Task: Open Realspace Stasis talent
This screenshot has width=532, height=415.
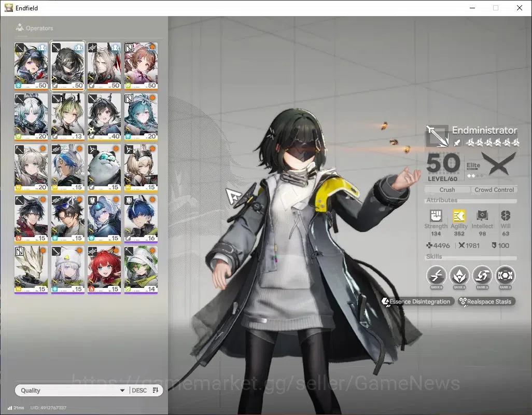Action: pyautogui.click(x=486, y=301)
